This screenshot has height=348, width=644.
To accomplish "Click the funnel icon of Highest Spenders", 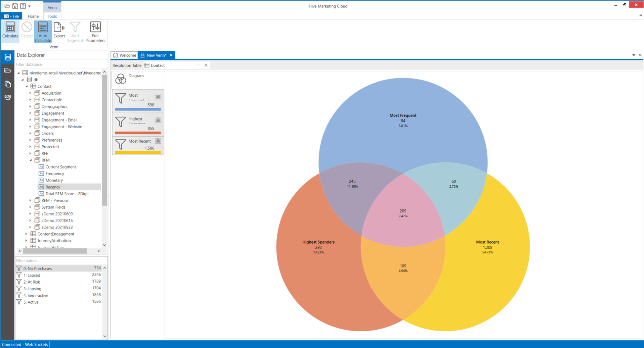I will [121, 122].
